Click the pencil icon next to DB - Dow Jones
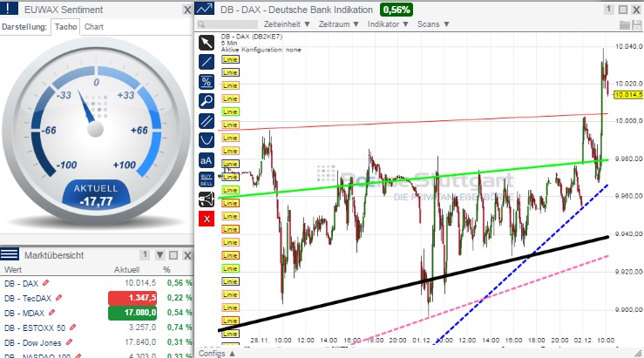 tap(70, 342)
